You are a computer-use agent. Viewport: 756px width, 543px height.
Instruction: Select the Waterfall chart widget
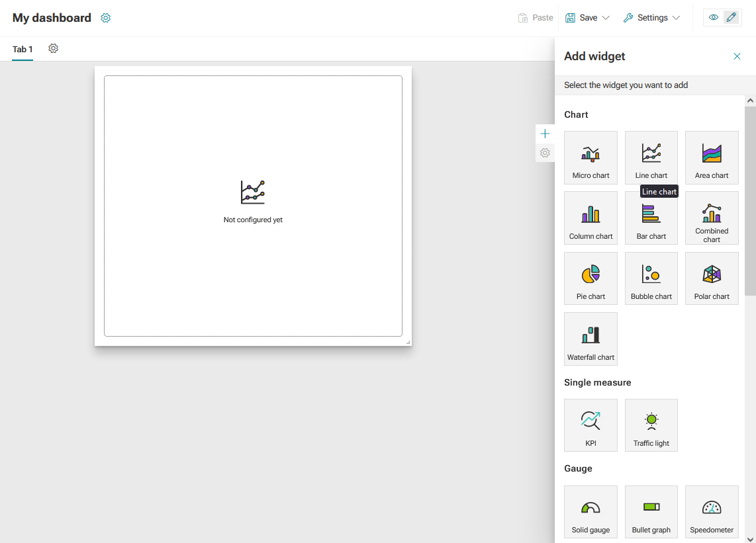click(591, 339)
